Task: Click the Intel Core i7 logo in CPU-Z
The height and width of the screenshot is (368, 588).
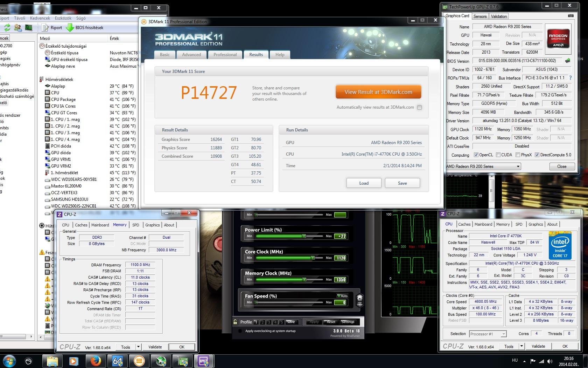Action: (x=560, y=245)
